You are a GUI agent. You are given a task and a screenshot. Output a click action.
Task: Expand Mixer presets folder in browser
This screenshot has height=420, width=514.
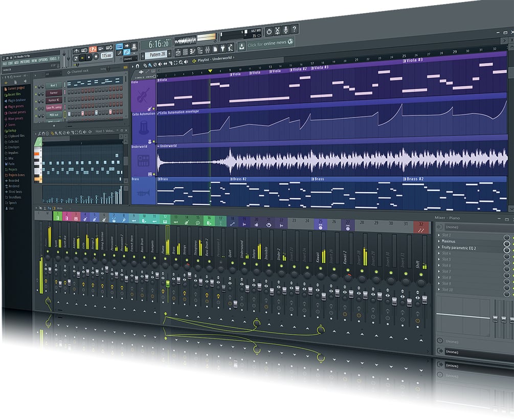tap(13, 118)
